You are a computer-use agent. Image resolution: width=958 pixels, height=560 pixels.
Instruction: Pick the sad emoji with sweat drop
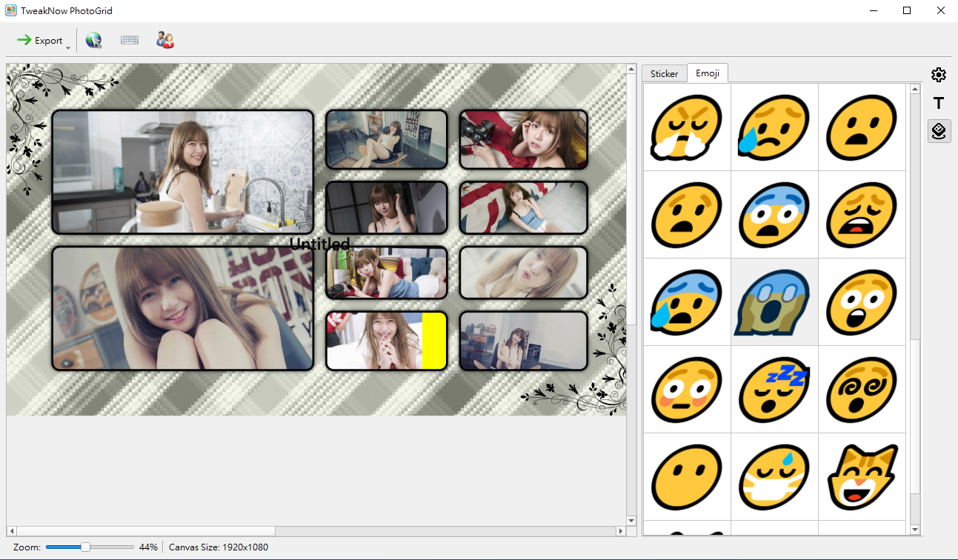pos(774,127)
